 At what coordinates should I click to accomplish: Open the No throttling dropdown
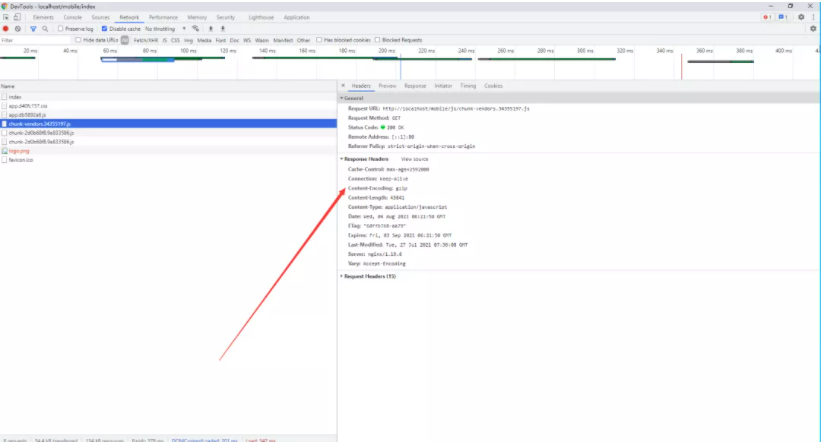165,29
